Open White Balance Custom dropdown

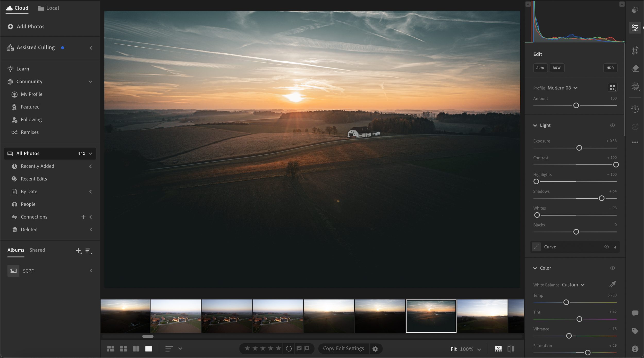coord(573,285)
